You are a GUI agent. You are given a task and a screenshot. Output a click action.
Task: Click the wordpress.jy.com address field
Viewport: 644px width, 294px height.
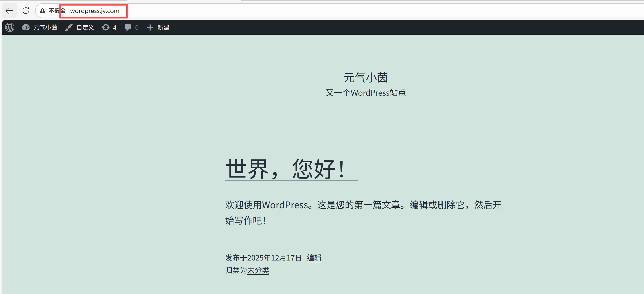point(94,11)
